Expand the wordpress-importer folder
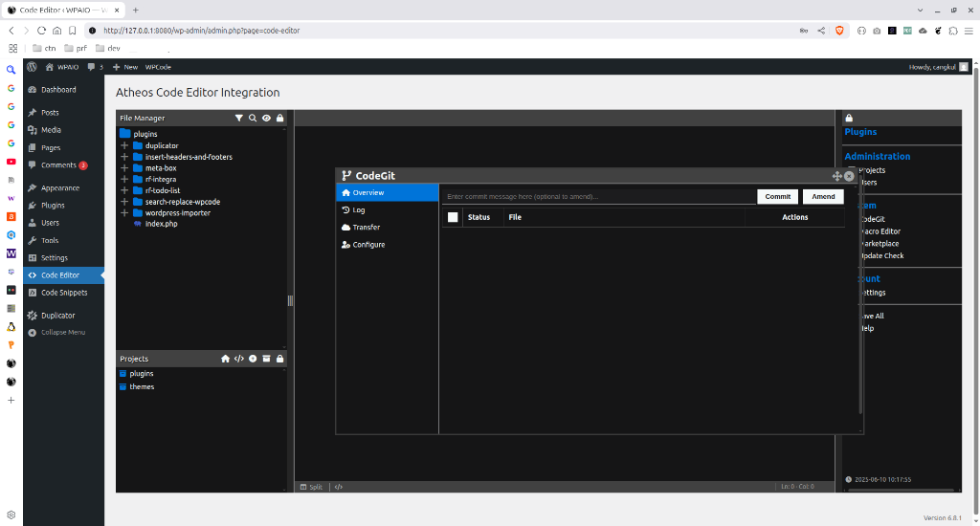980x526 pixels. pyautogui.click(x=124, y=213)
